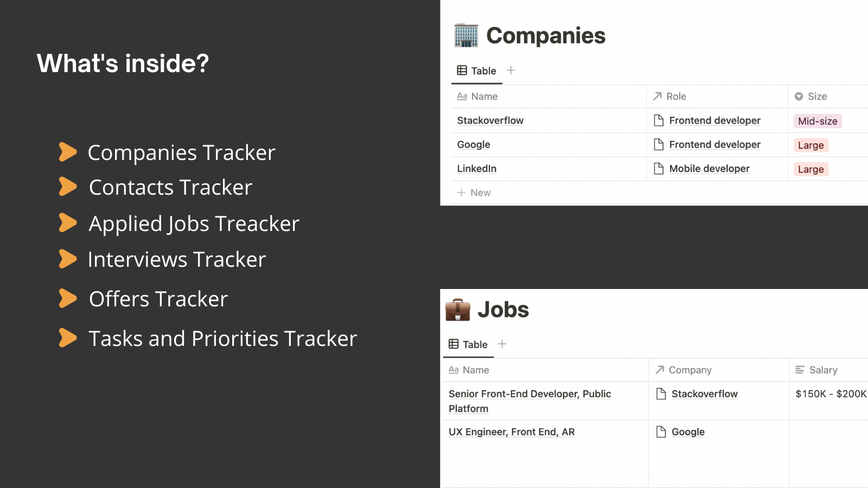Open the Salary column header menu
Viewport: 868px width, 488px height.
coord(829,370)
